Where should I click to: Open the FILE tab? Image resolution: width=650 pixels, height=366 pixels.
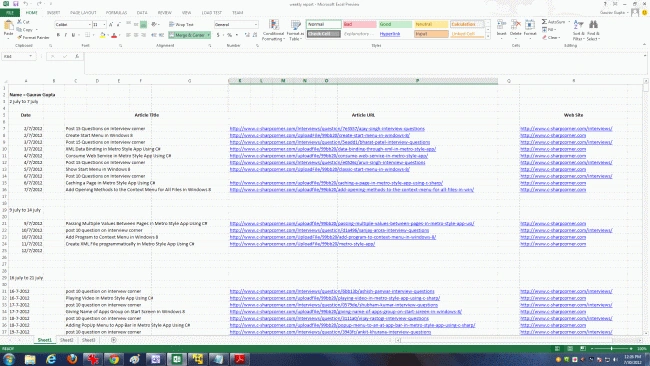10,12
